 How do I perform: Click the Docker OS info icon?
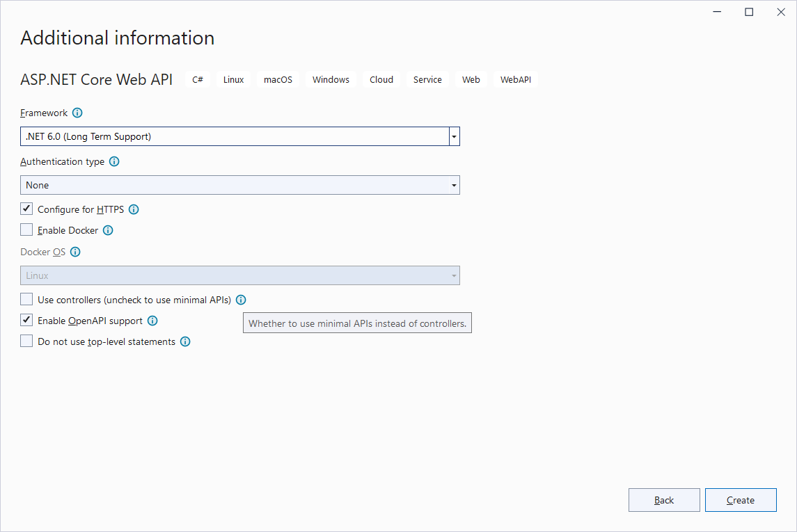[74, 252]
